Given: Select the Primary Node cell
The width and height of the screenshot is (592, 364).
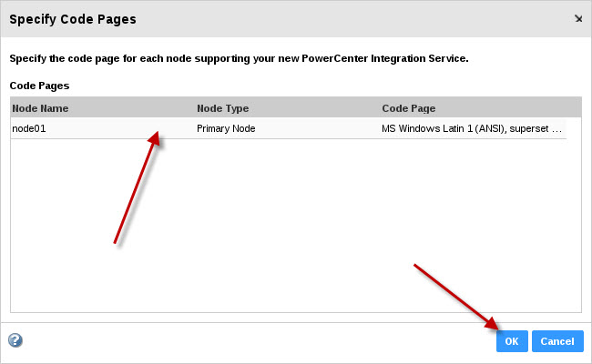Looking at the screenshot, I should (226, 128).
